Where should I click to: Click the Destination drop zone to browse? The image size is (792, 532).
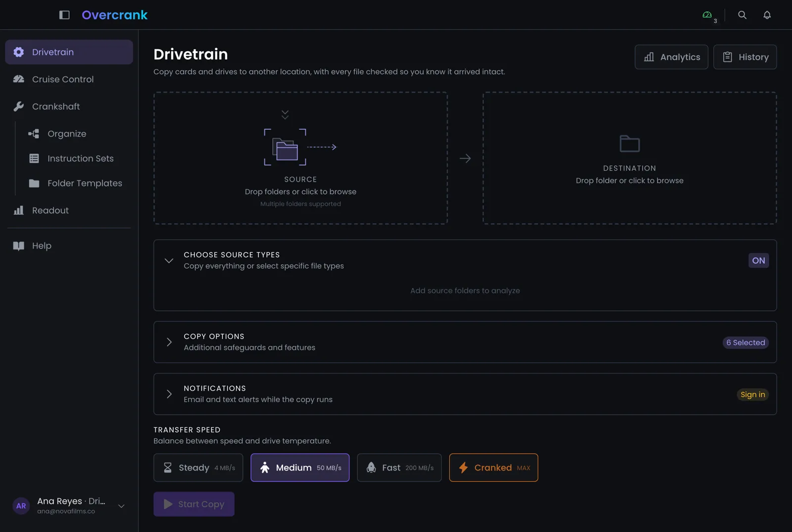(x=630, y=158)
